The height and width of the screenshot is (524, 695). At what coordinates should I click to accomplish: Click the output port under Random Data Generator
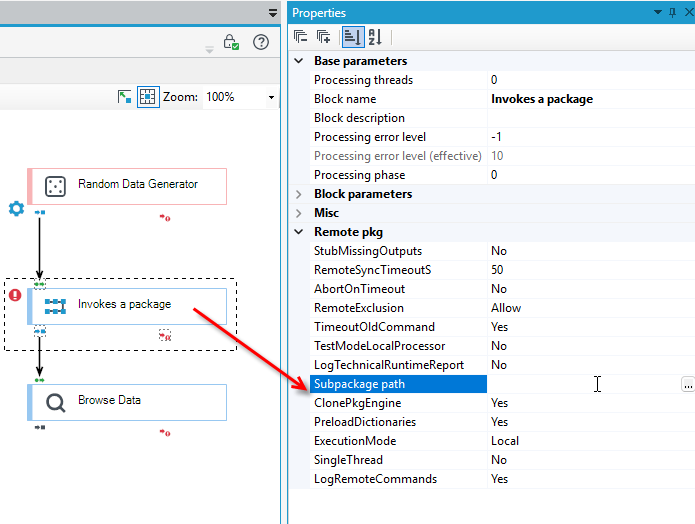40,212
